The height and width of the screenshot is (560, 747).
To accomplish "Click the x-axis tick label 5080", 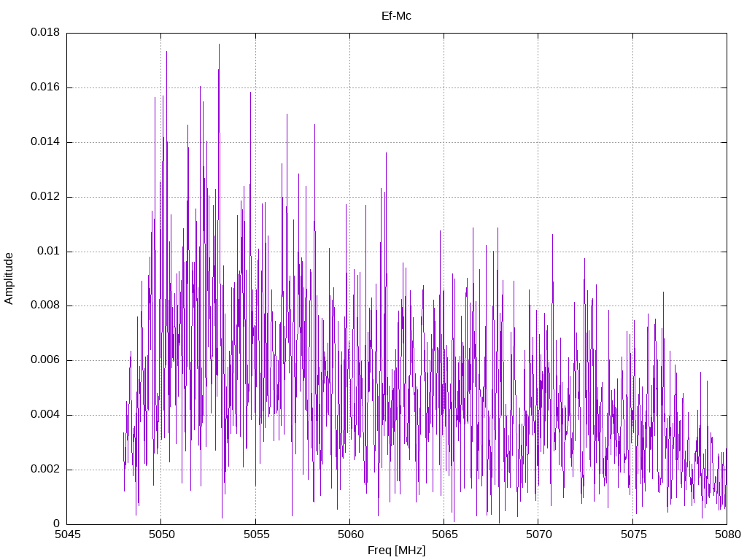I will [727, 534].
